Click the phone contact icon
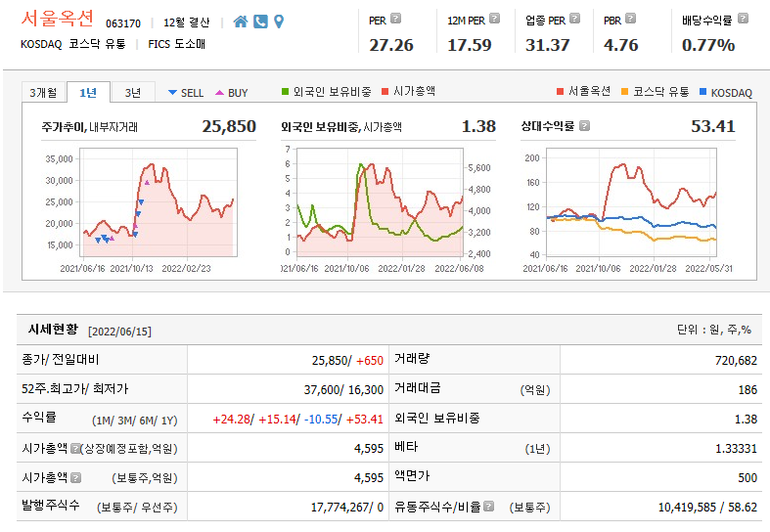The width and height of the screenshot is (770, 532). 260,22
